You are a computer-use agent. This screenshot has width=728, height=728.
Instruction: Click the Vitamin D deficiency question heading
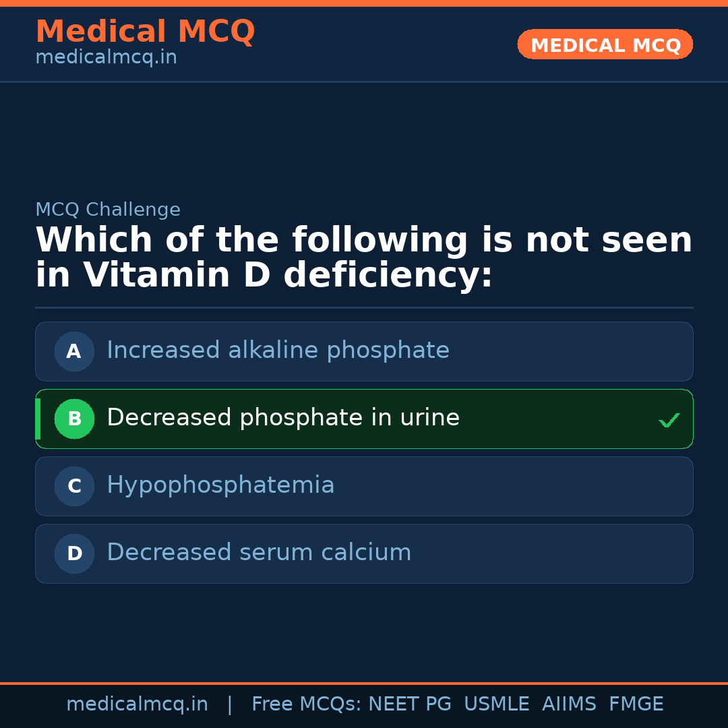tap(364, 258)
